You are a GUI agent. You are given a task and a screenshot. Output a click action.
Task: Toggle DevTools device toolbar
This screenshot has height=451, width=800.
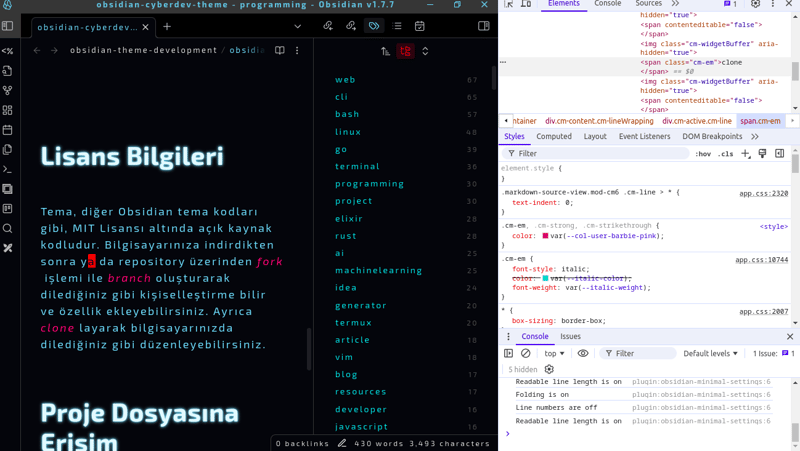pyautogui.click(x=526, y=4)
